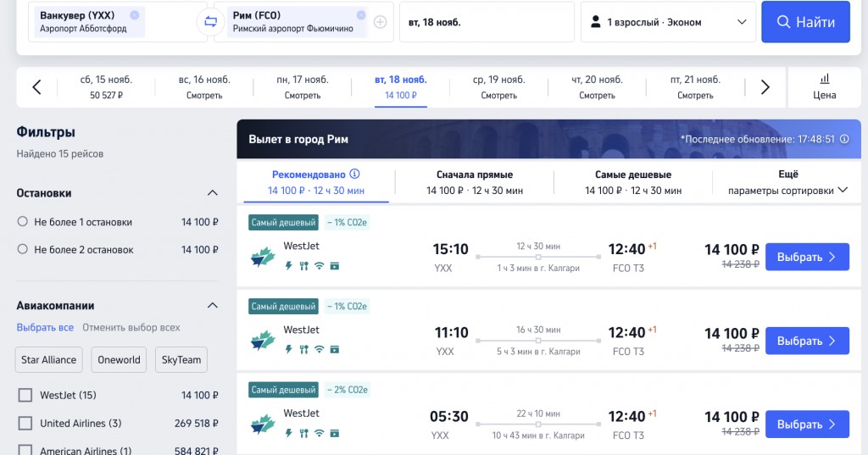Viewport: 868px width, 455px height.
Task: Select 'Не более 1 остановки' radio option
Action: [23, 222]
